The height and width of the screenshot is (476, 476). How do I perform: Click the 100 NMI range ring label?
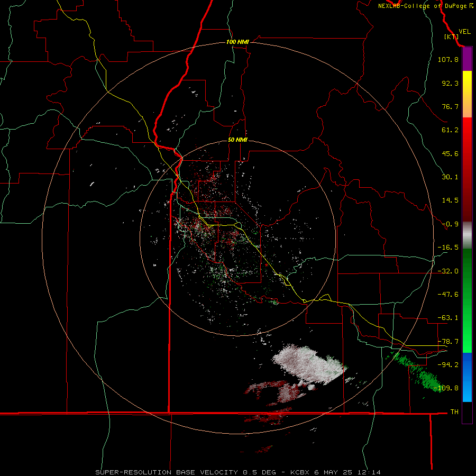coord(237,42)
